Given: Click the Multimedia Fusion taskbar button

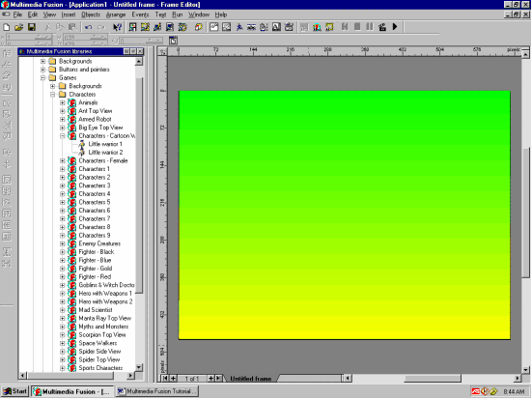Looking at the screenshot, I should (72, 391).
